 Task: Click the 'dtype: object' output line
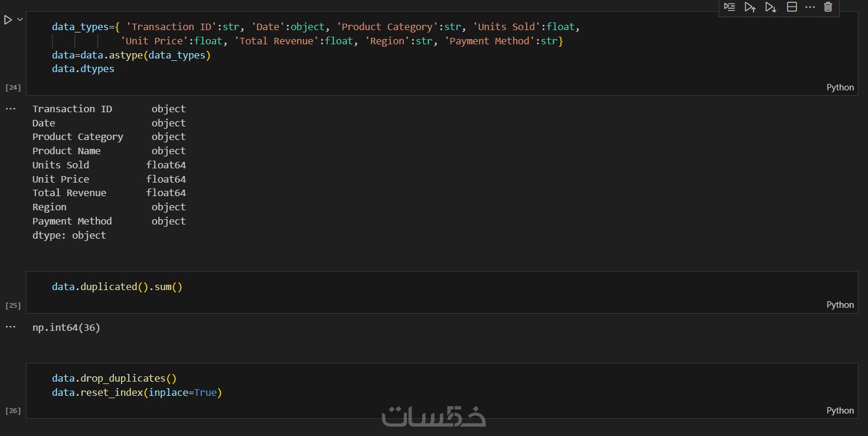(x=70, y=235)
